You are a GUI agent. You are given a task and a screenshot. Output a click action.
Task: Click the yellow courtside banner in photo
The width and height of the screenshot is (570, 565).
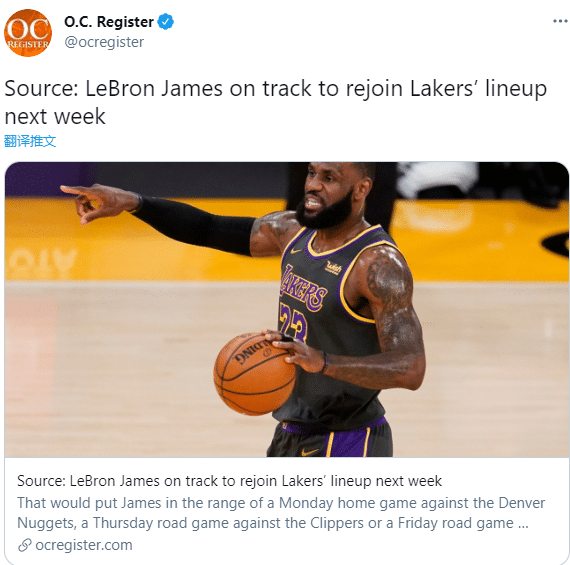[480, 241]
